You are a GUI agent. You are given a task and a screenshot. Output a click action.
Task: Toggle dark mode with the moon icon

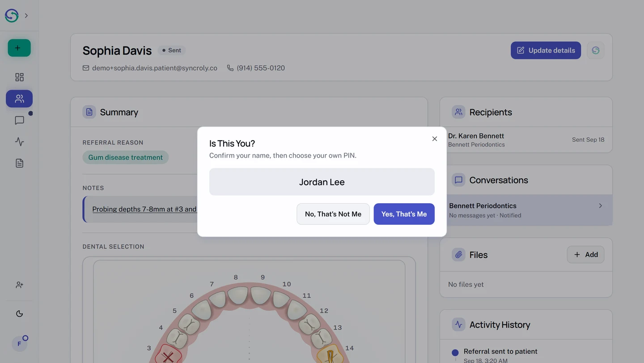(19, 314)
